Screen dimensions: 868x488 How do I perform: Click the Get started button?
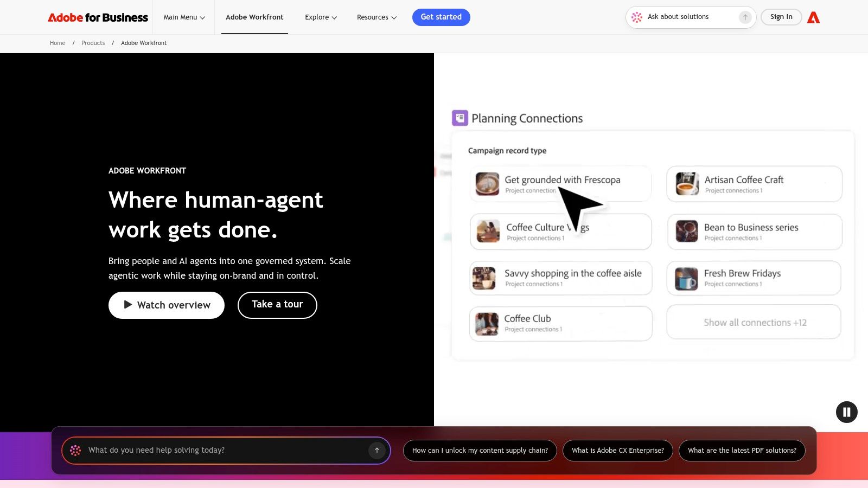[x=441, y=17]
